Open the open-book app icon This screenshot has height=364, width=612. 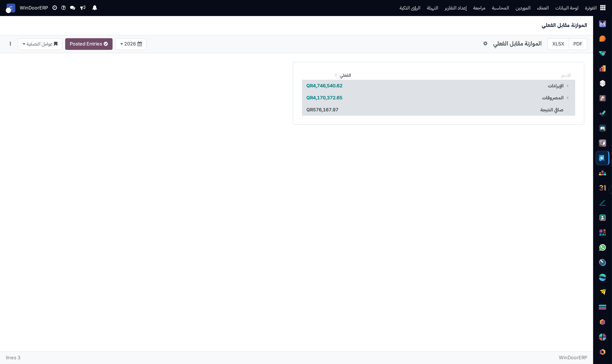[x=602, y=128]
